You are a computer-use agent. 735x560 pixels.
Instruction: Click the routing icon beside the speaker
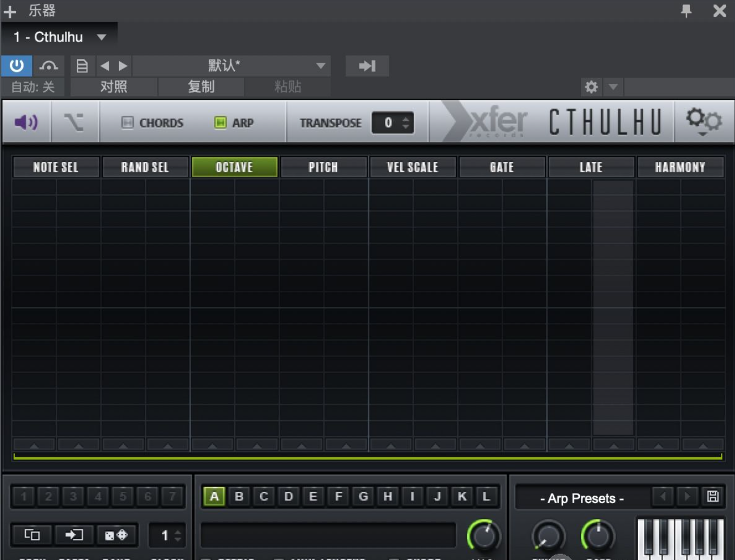coord(74,122)
